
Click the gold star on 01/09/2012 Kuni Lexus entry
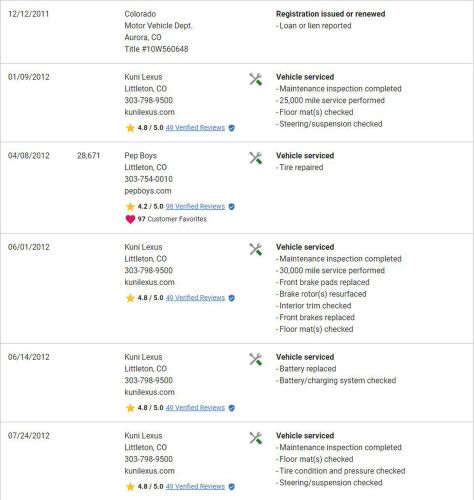[x=130, y=128]
